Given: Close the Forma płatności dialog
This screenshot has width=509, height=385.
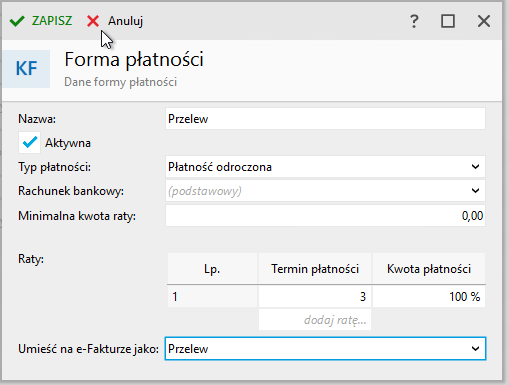Looking at the screenshot, I should [484, 21].
